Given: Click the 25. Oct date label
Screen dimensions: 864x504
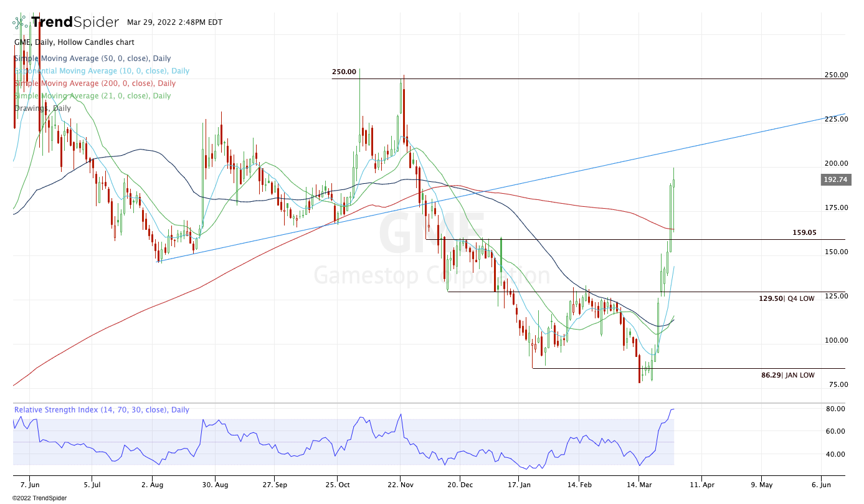Looking at the screenshot, I should coord(336,483).
